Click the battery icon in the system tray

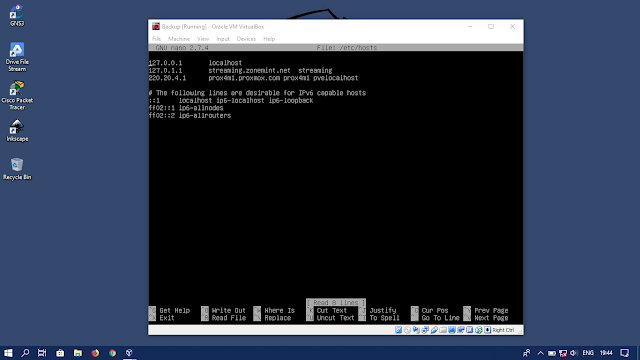coord(552,353)
